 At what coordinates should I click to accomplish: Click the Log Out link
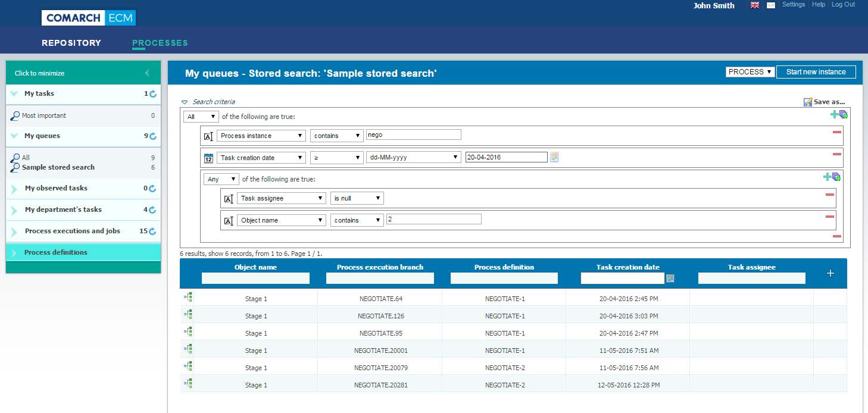(x=843, y=5)
